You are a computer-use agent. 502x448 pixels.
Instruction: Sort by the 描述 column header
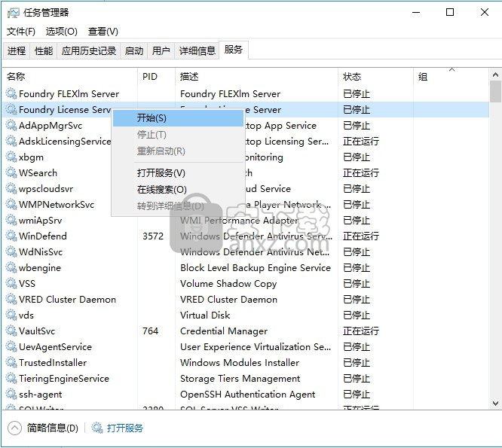(256, 77)
